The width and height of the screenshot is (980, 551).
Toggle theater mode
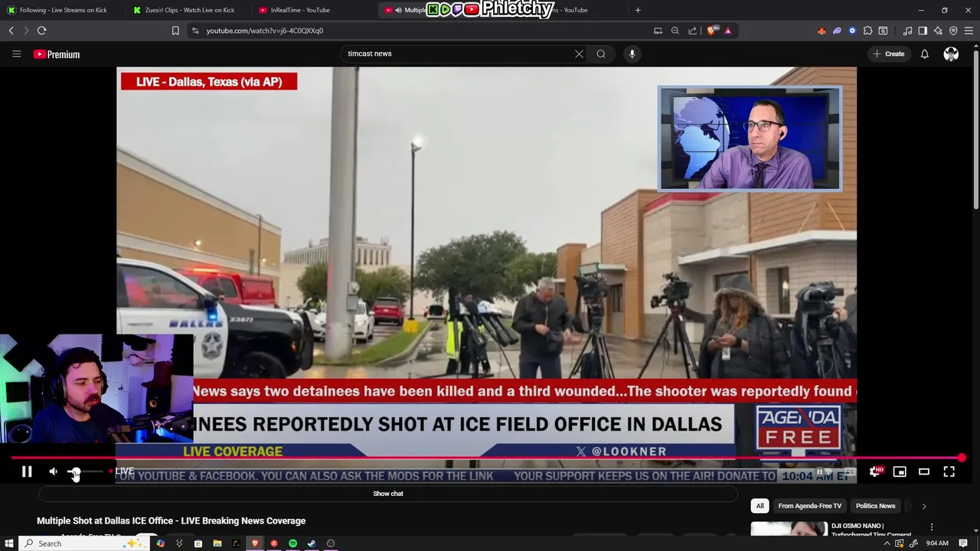pyautogui.click(x=924, y=471)
